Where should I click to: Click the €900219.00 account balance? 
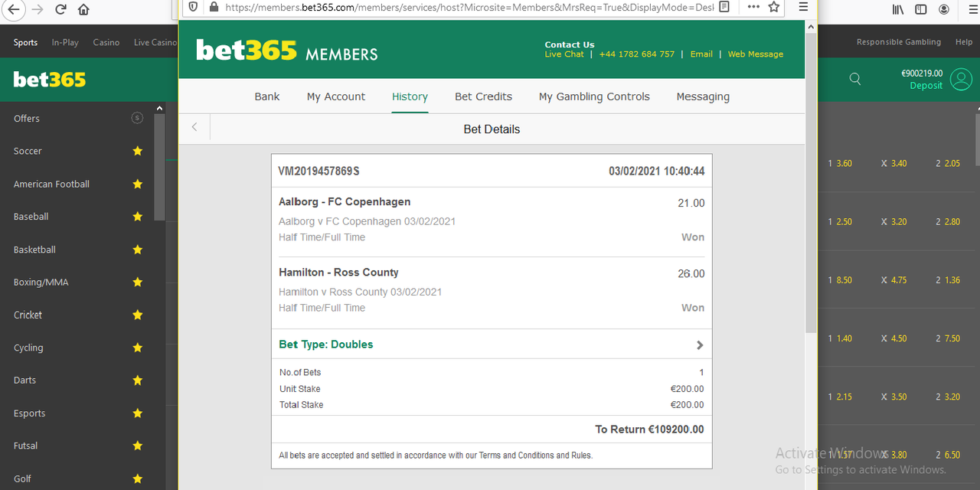click(922, 73)
